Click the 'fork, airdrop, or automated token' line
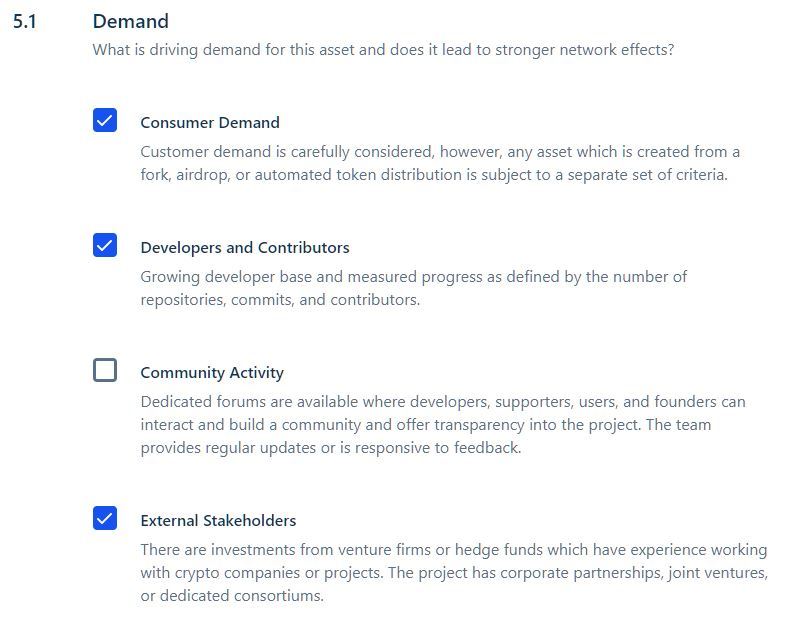This screenshot has height=618, width=808. 434,175
